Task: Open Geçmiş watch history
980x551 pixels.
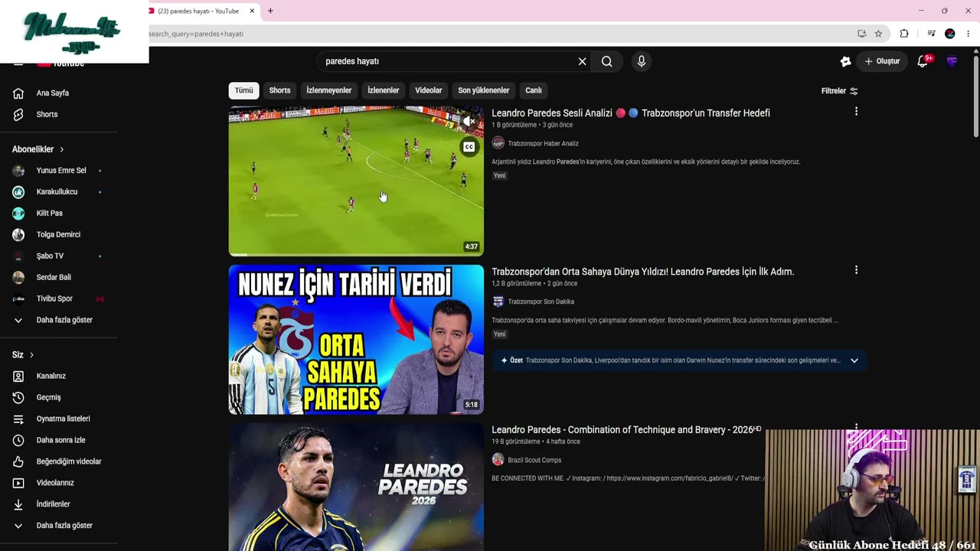Action: click(x=48, y=398)
